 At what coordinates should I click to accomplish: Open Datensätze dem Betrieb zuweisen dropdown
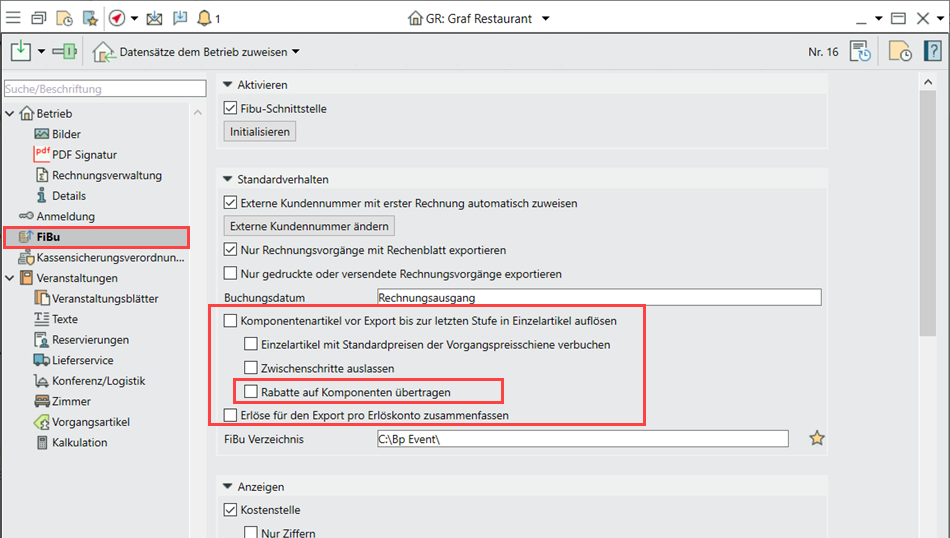point(198,52)
